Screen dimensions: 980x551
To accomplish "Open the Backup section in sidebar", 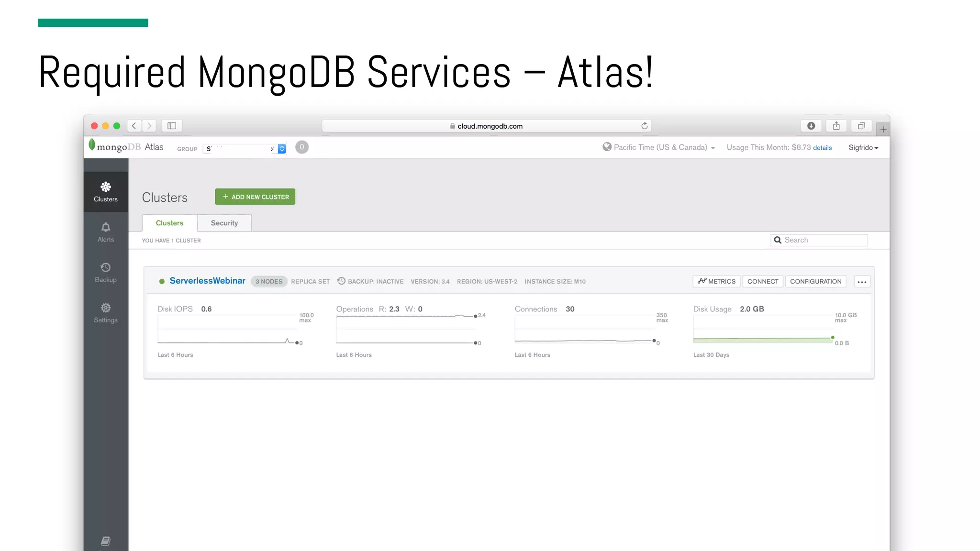I will click(106, 273).
